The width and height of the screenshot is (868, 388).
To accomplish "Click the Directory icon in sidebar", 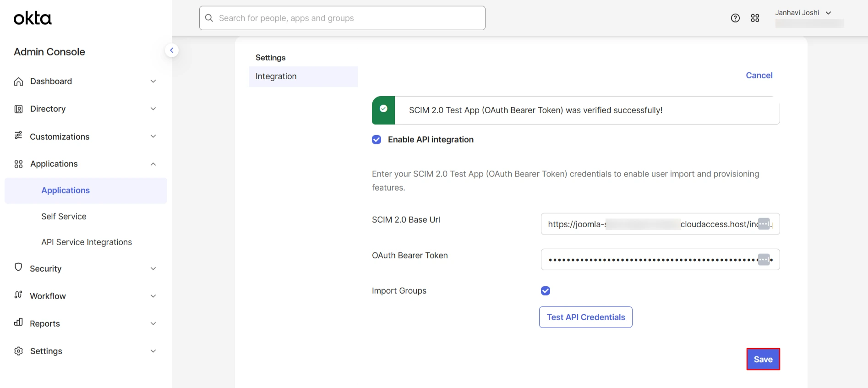I will [x=18, y=109].
